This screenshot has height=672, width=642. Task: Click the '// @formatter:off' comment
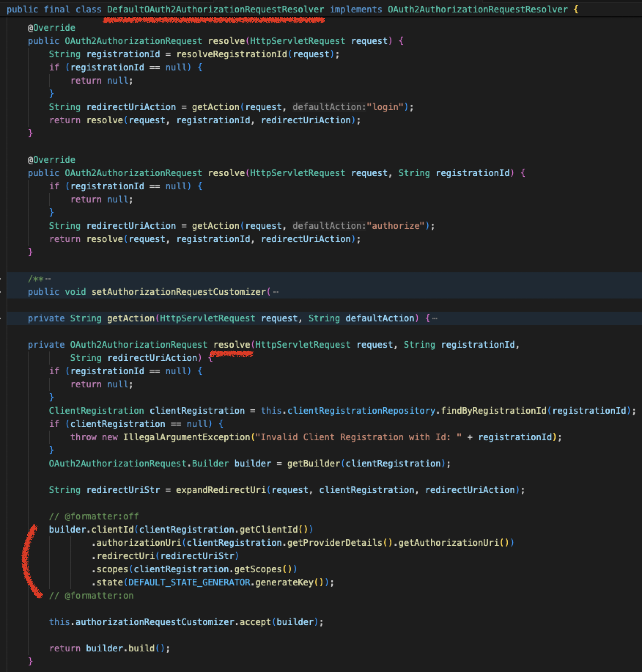tap(94, 516)
